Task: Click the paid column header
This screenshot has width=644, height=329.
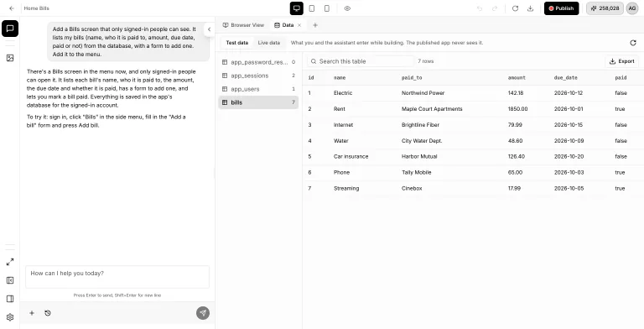Action: click(x=621, y=78)
